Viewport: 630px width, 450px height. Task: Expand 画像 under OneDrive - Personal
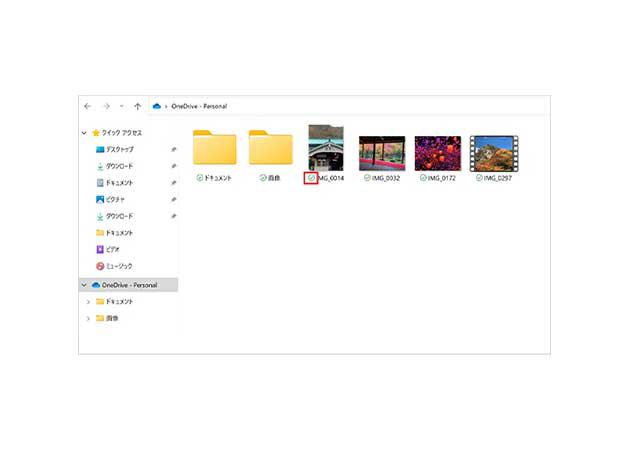point(88,318)
